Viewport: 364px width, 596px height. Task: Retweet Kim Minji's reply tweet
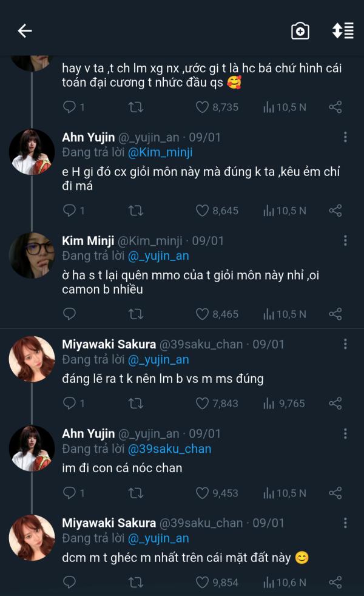point(136,314)
